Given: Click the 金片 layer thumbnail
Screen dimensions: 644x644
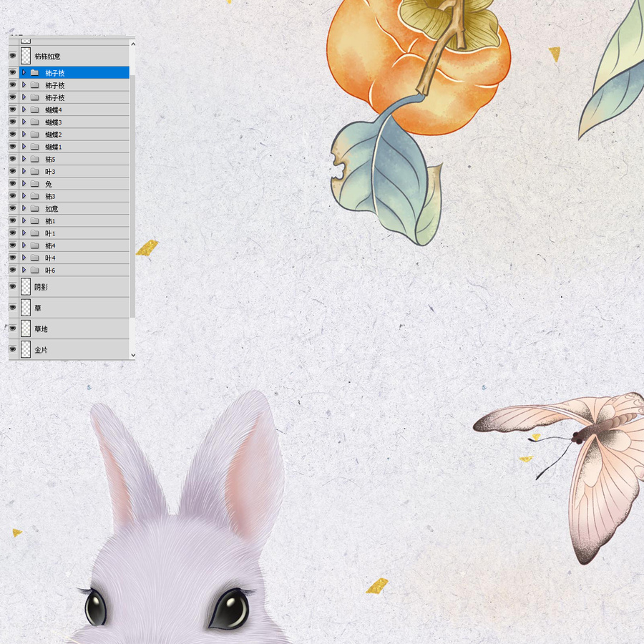Looking at the screenshot, I should pos(26,349).
